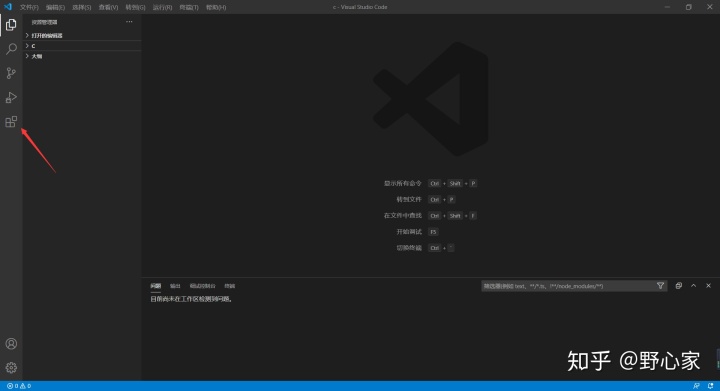Screen dimensions: 720x391
Task: Open the Accounts menu icon
Action: tap(11, 344)
